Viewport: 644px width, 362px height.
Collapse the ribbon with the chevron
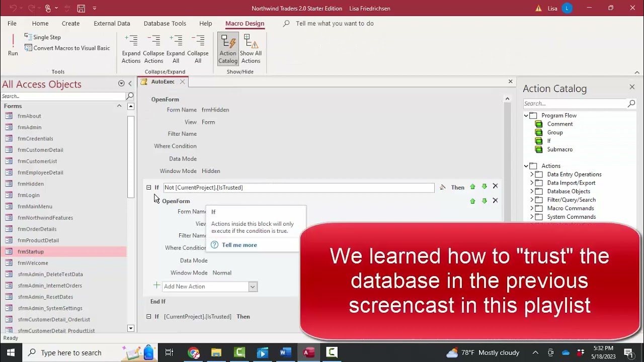637,72
